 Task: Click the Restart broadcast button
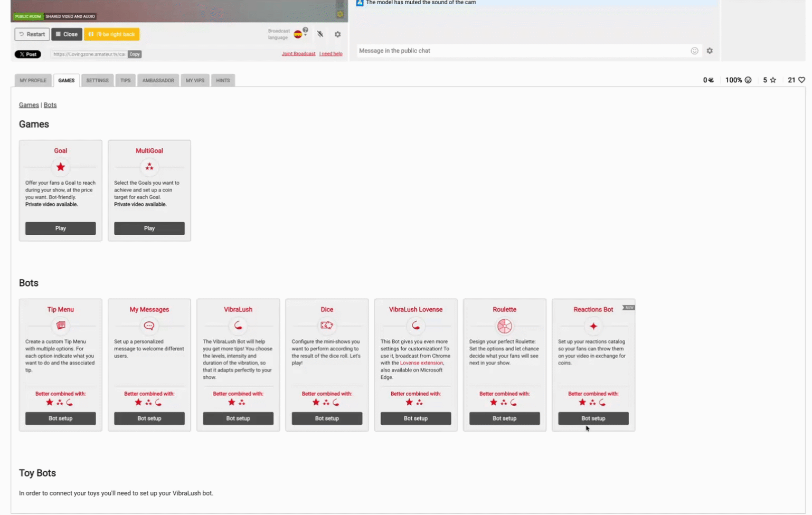(x=32, y=34)
